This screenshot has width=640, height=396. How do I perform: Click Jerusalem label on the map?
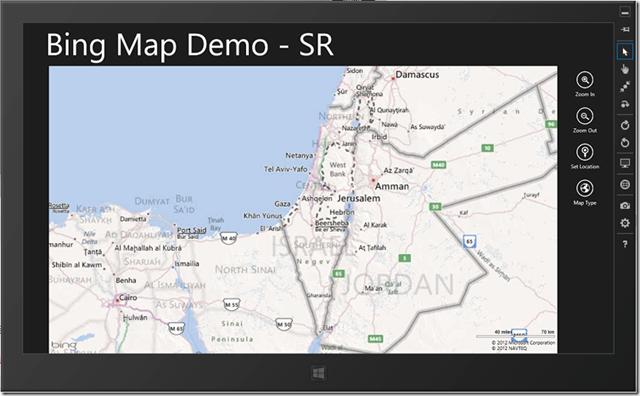pyautogui.click(x=358, y=198)
